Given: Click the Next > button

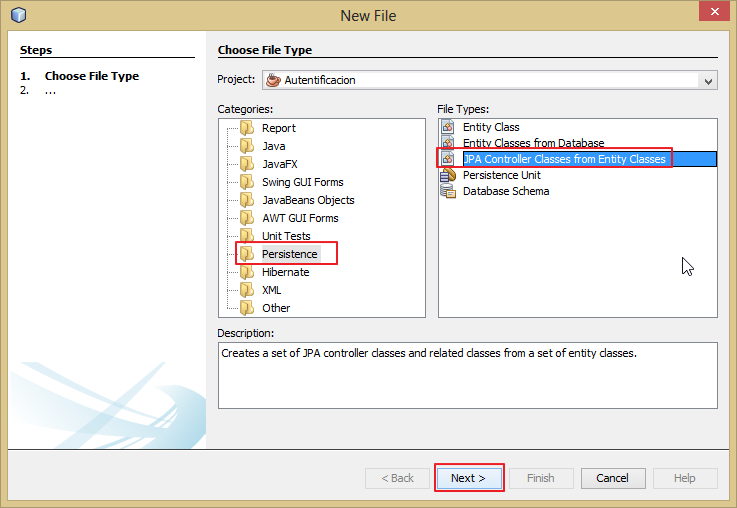Looking at the screenshot, I should click(469, 478).
